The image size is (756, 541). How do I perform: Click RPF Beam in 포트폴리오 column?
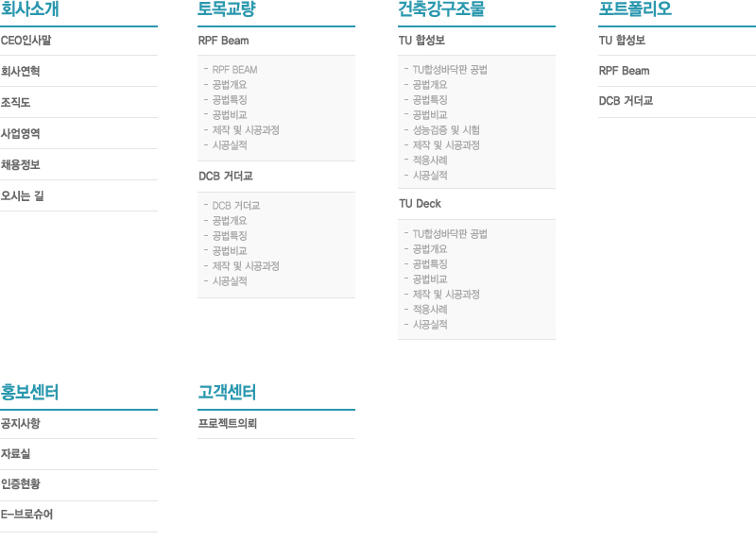click(624, 71)
